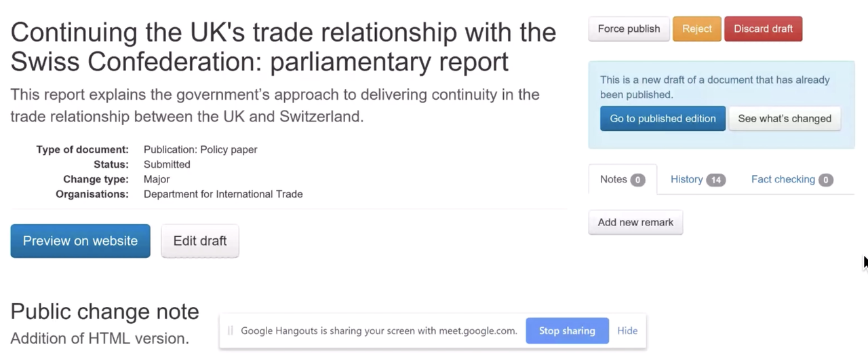Reject the submitted draft
The width and height of the screenshot is (868, 353).
696,29
